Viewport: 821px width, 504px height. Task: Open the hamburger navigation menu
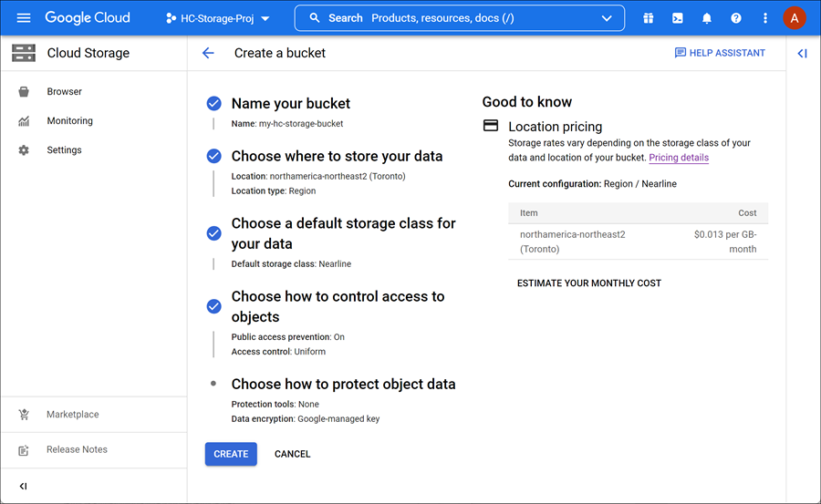24,18
